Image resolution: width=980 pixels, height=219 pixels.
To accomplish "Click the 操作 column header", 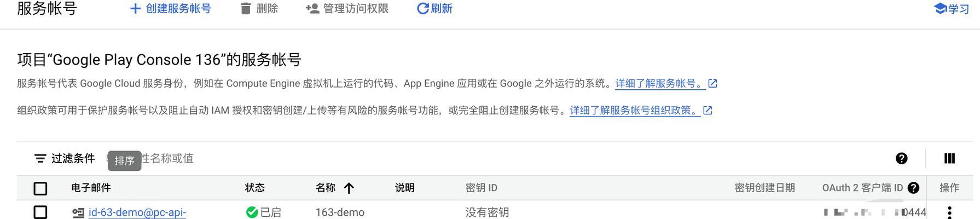I will 949,188.
